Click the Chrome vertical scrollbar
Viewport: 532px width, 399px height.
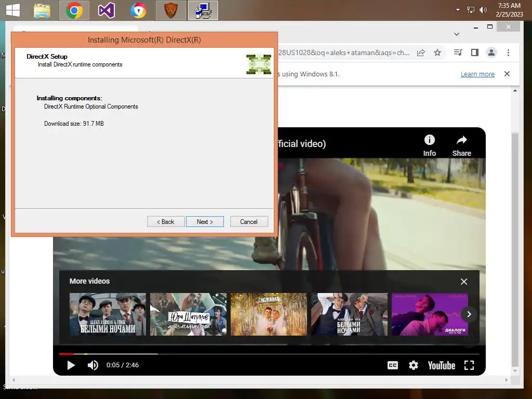tap(515, 249)
